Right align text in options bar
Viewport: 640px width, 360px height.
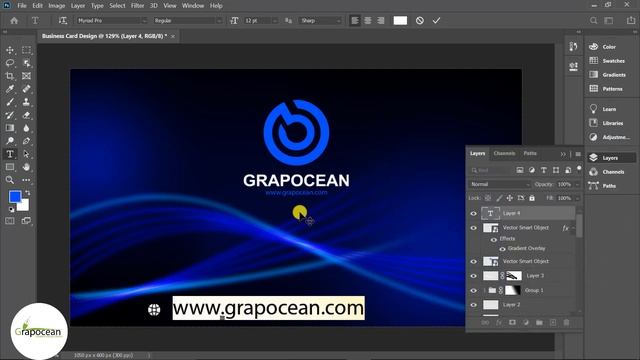click(381, 20)
